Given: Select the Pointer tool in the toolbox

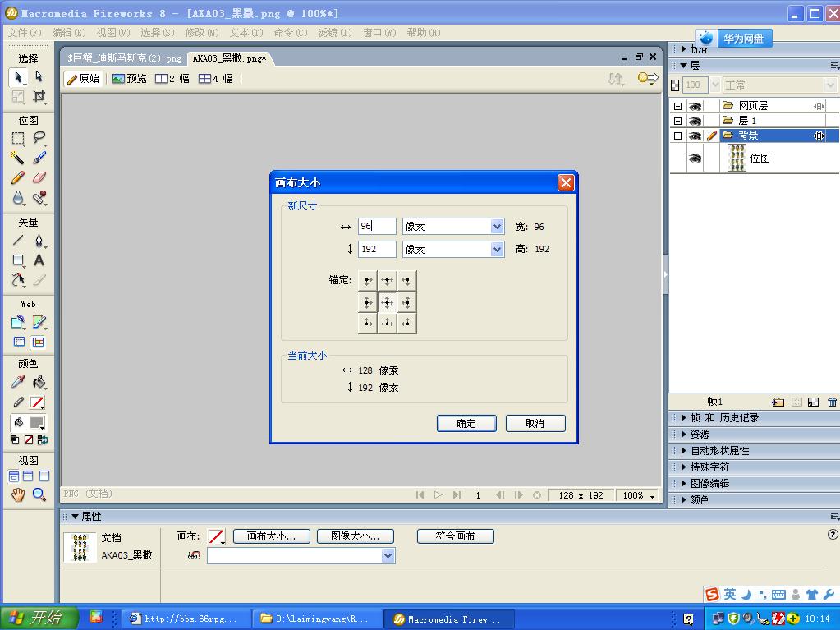Looking at the screenshot, I should [x=18, y=77].
